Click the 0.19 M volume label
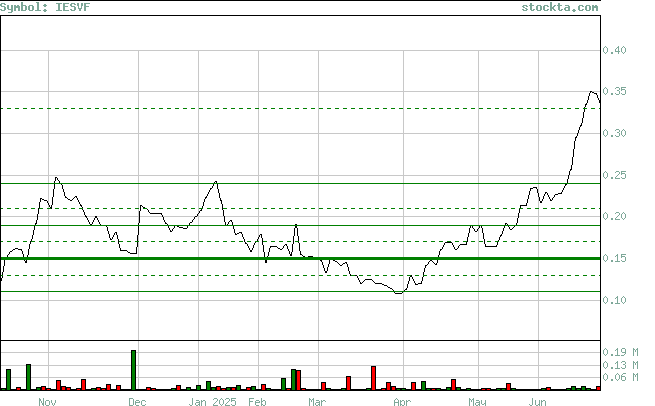The height and width of the screenshot is (406, 655). point(620,352)
